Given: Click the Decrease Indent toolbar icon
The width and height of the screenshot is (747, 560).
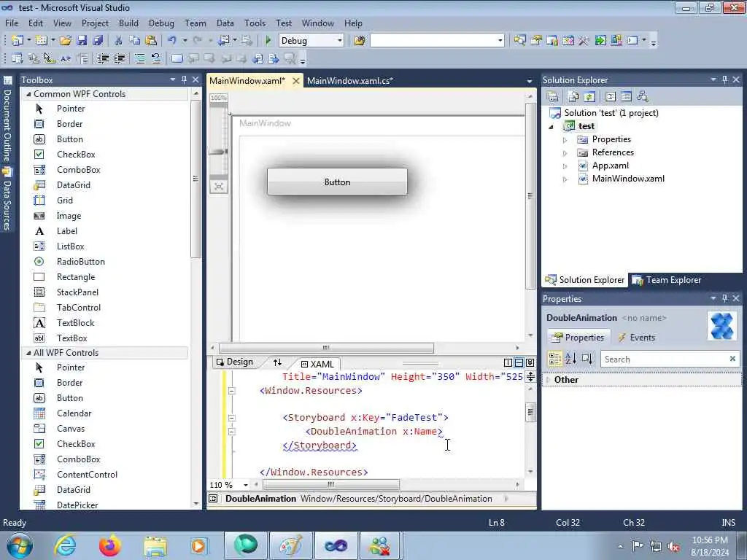Looking at the screenshot, I should 103,58.
